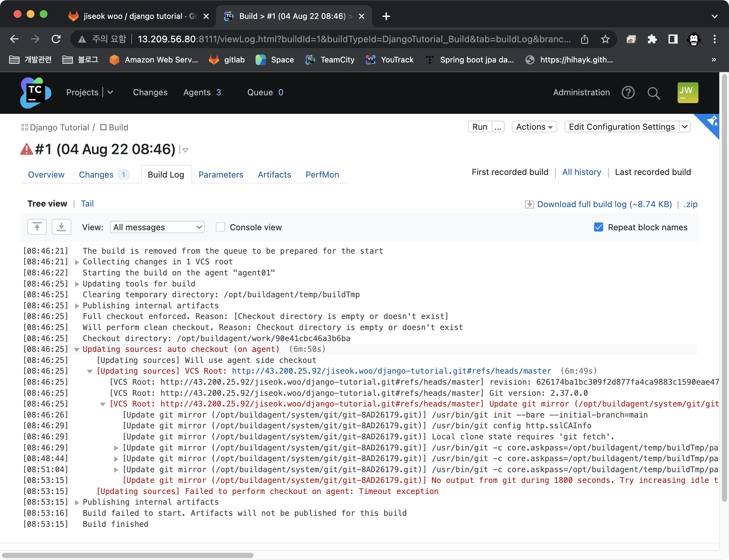Open the VCS Root django-tutorial.git URL link
Viewport: 729px width, 560px height.
coord(391,371)
